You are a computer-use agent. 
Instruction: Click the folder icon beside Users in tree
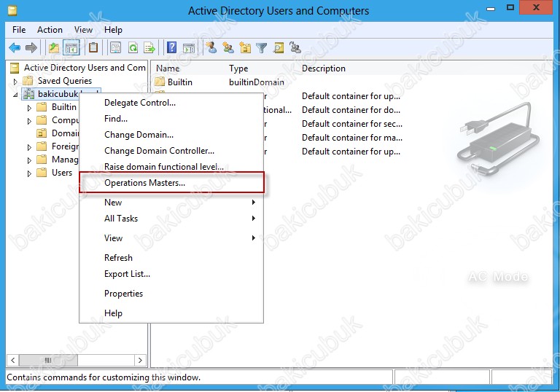[42, 173]
